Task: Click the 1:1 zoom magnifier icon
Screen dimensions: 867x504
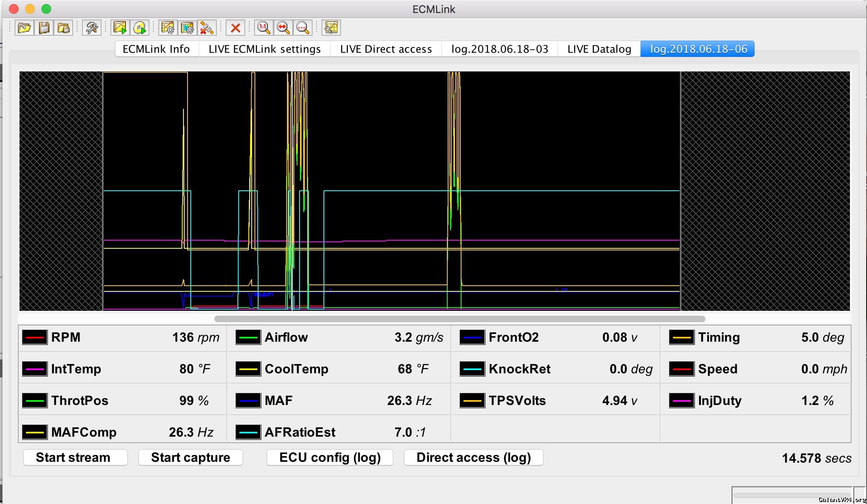Action: click(264, 28)
